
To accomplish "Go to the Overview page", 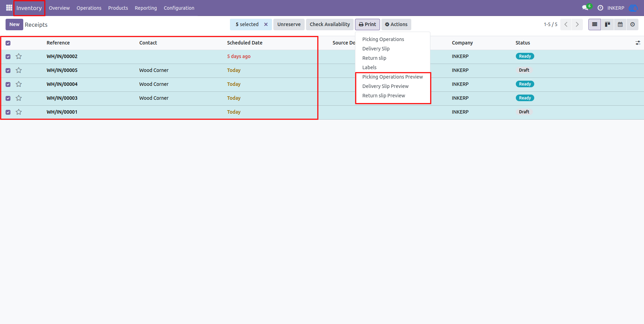I will coord(59,8).
